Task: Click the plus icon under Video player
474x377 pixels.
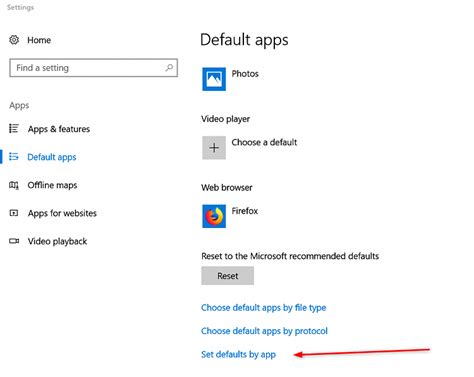Action: 214,148
